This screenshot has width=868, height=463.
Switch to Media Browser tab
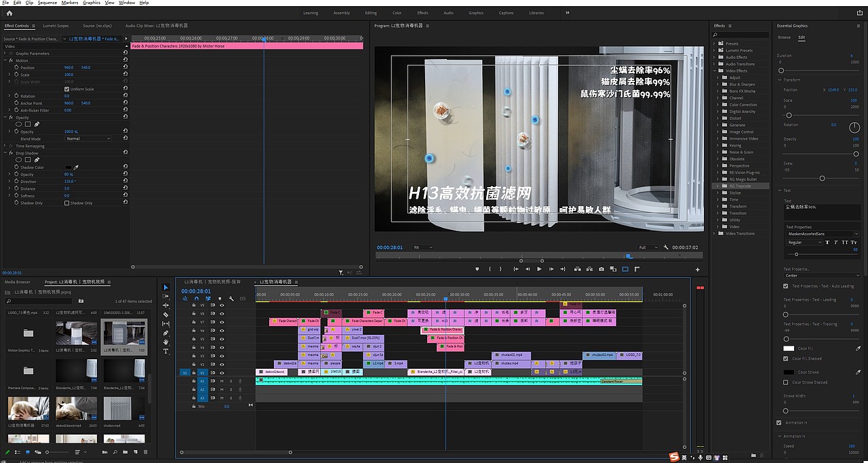click(x=18, y=282)
